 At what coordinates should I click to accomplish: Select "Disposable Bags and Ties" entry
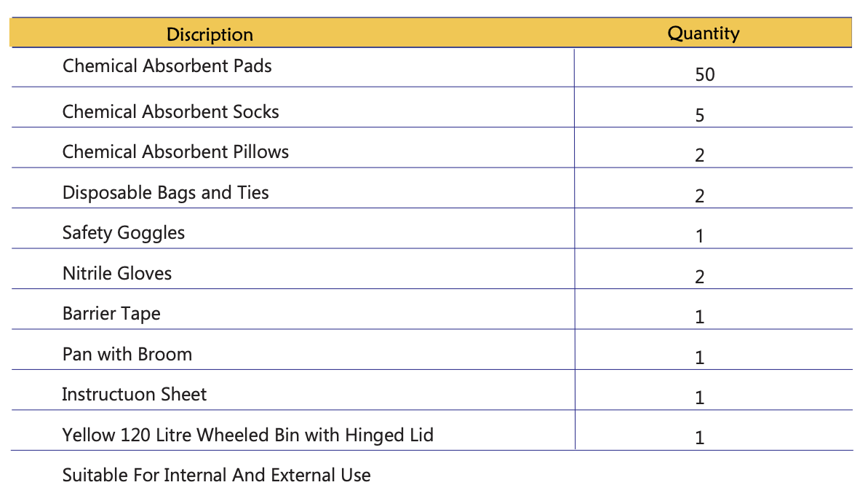pos(166,193)
